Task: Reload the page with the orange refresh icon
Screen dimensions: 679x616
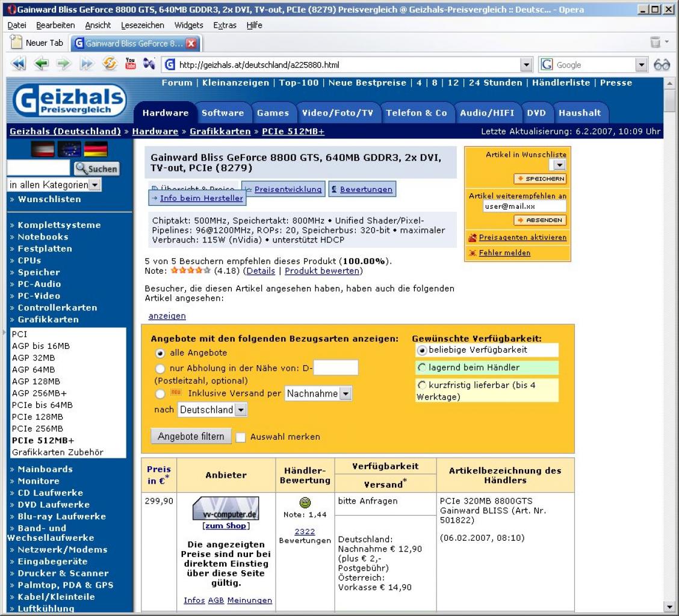Action: click(110, 64)
